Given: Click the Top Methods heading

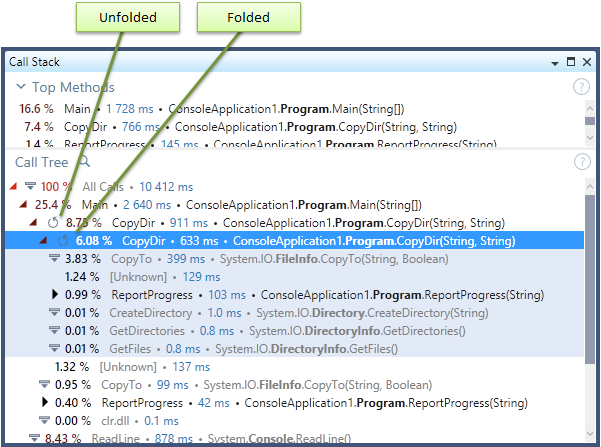Looking at the screenshot, I should [73, 87].
